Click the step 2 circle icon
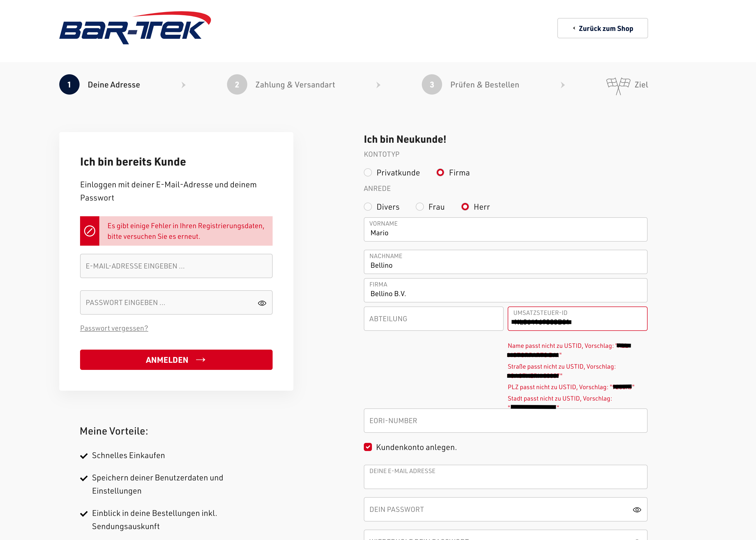Screen dimensions: 756x540 tap(237, 84)
